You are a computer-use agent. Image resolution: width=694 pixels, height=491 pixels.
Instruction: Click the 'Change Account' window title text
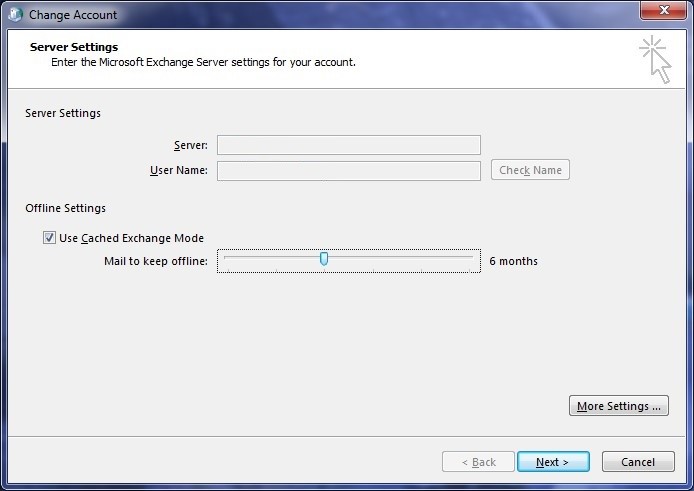click(73, 15)
